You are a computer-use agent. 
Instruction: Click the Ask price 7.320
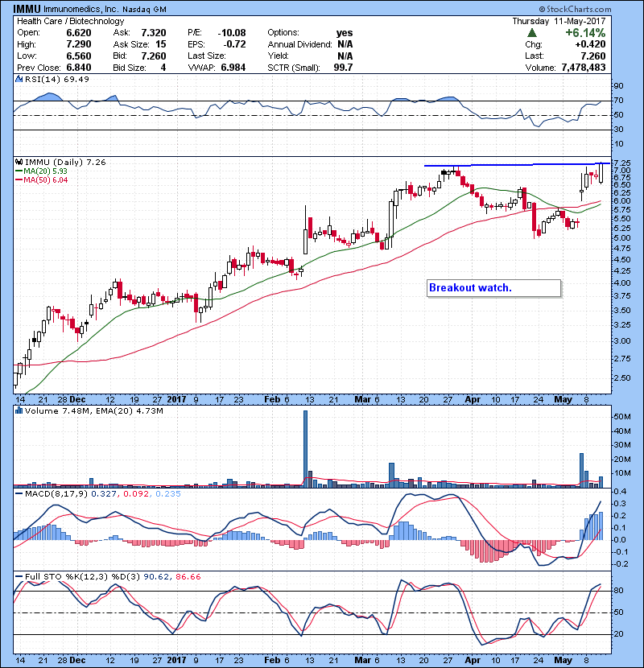point(154,33)
